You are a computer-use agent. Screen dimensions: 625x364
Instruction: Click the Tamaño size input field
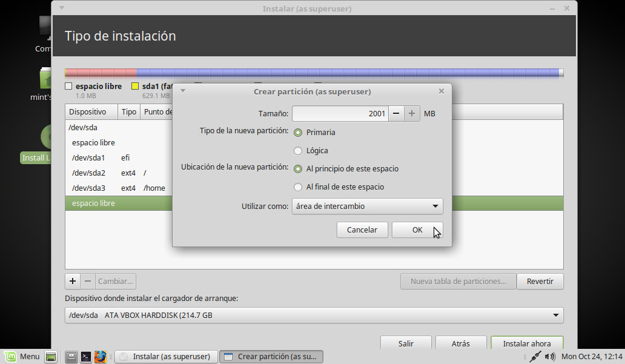point(340,113)
